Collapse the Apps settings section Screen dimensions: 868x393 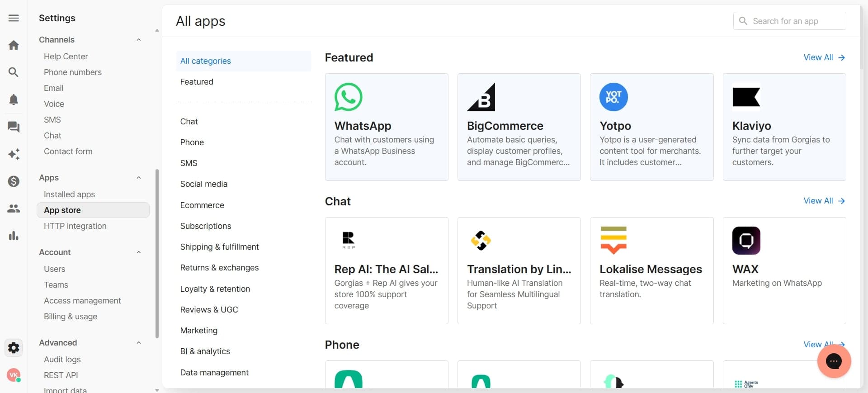(139, 178)
